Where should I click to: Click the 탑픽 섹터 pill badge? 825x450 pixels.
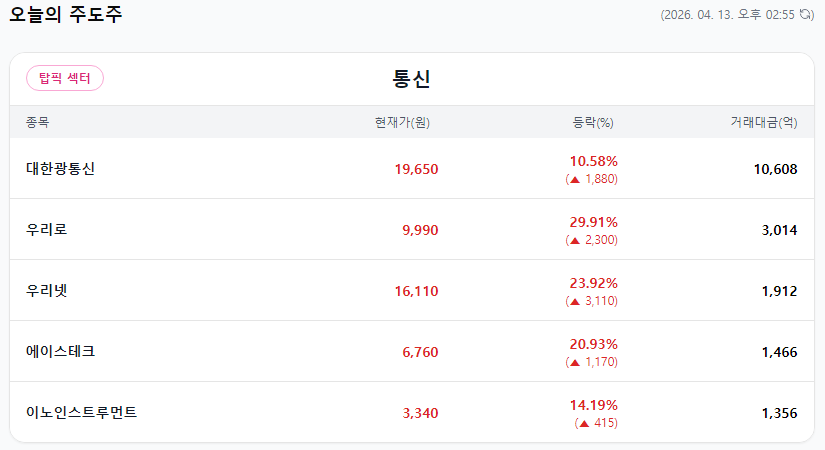(65, 78)
